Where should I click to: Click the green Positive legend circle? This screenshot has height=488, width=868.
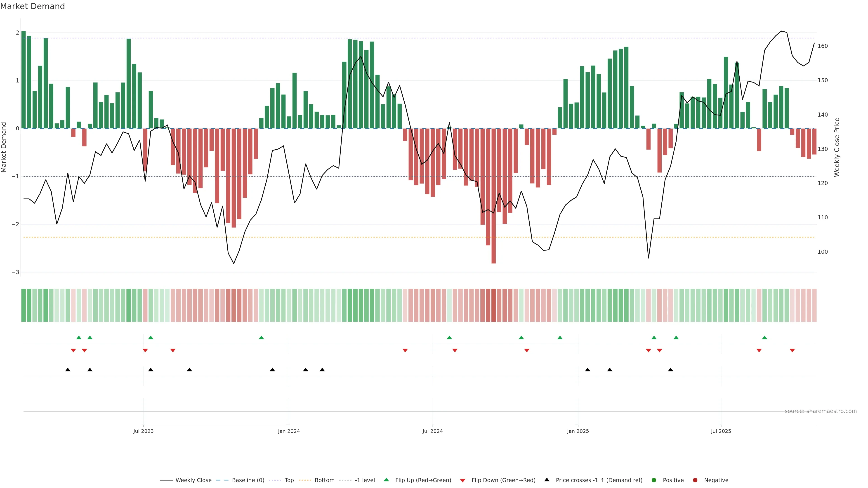[x=654, y=480]
